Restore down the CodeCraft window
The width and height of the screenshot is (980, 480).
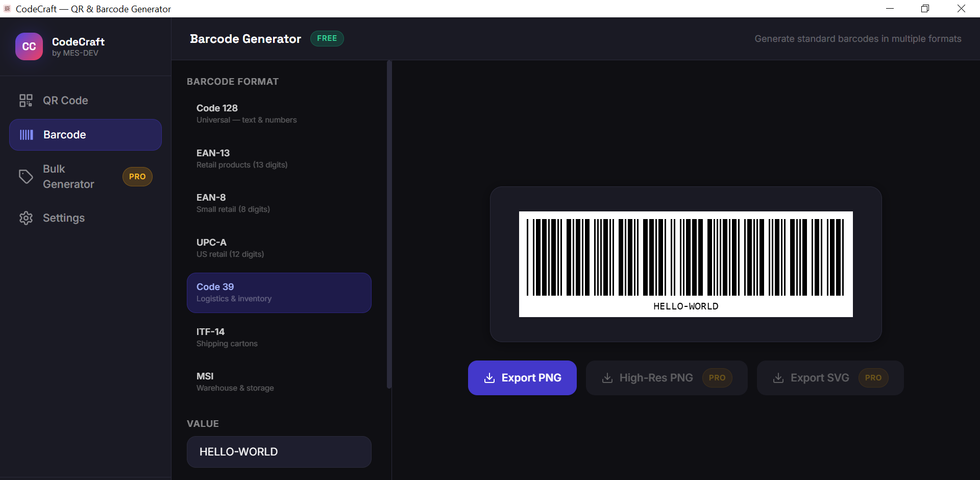[x=925, y=9]
